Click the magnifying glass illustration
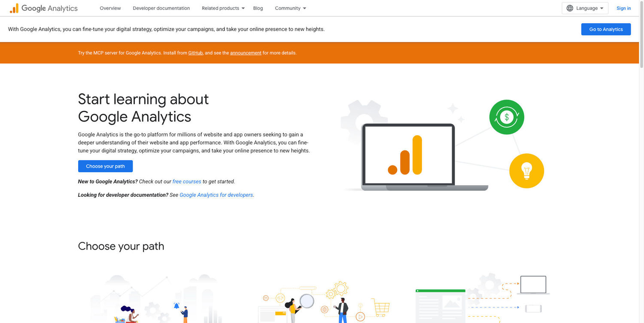This screenshot has width=644, height=323. (307, 301)
